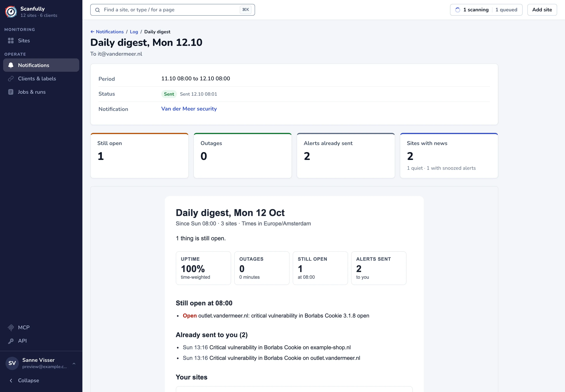
Task: Click the API key icon
Action: [11, 341]
